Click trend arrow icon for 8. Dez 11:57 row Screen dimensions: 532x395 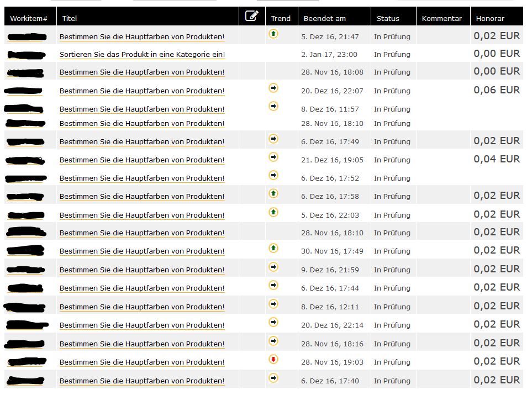273,106
